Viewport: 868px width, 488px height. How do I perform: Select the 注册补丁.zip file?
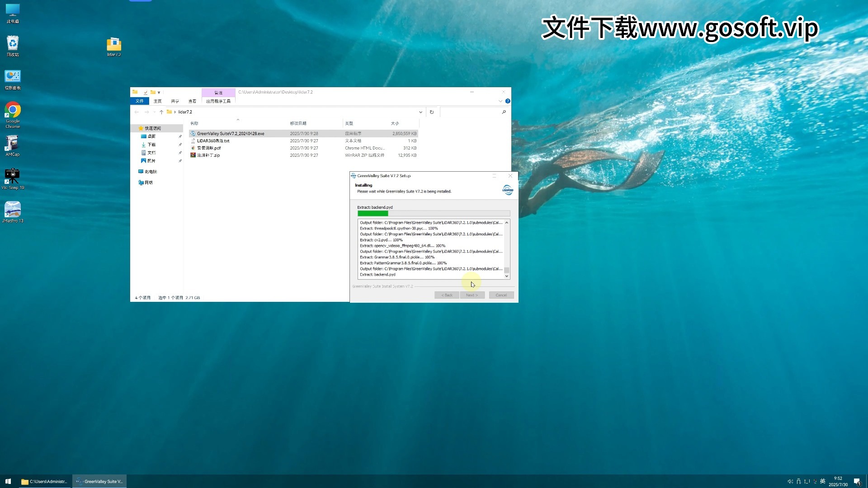(208, 155)
